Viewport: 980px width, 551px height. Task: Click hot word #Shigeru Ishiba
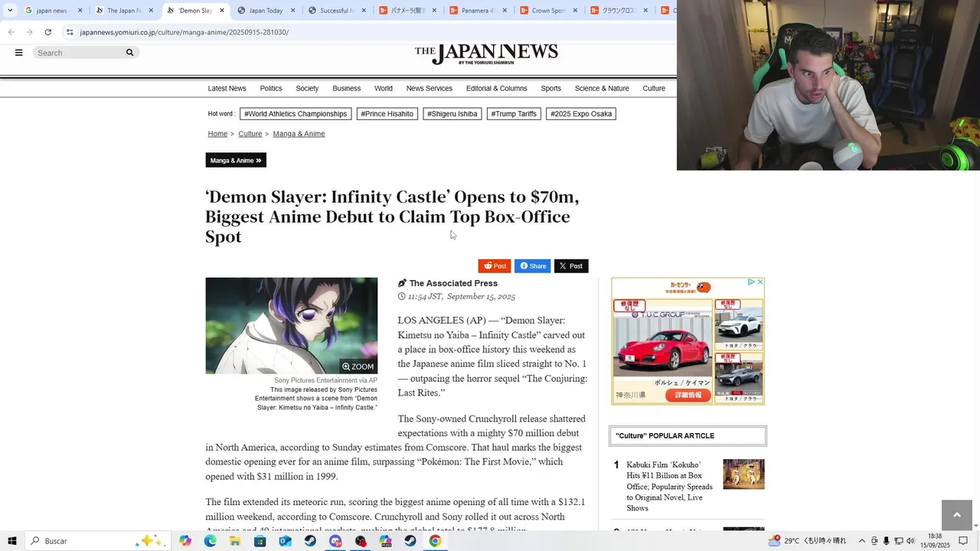coord(452,114)
